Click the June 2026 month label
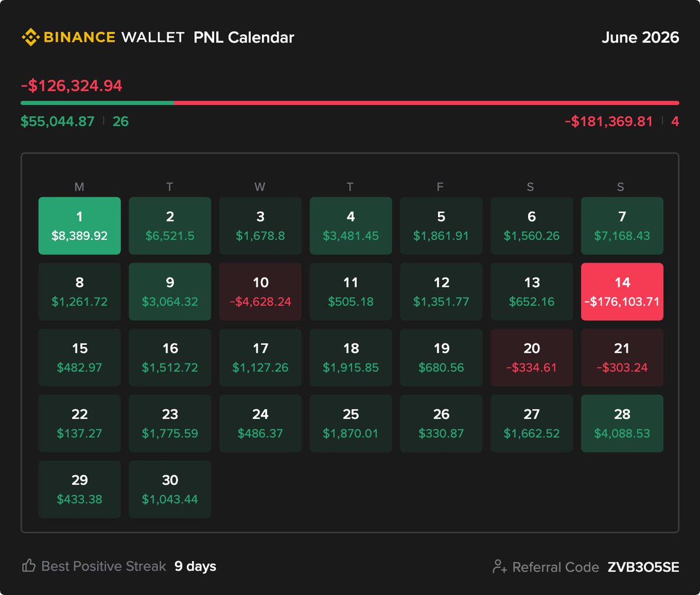The height and width of the screenshot is (595, 700). tap(640, 37)
